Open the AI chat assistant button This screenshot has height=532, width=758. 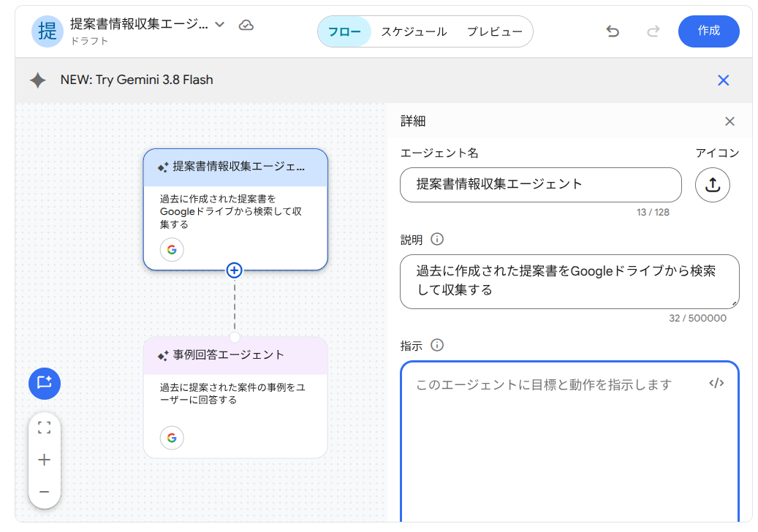(45, 384)
